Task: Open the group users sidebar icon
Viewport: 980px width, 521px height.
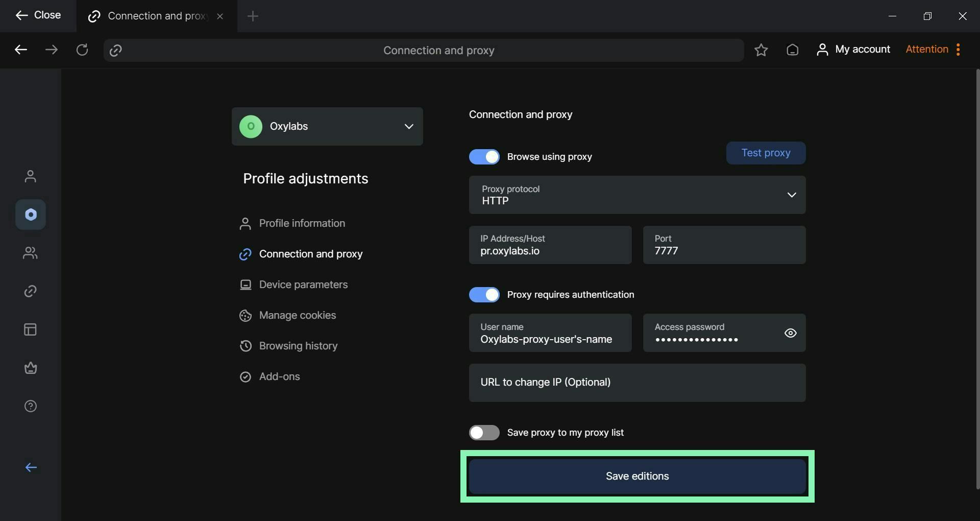Action: pos(31,253)
